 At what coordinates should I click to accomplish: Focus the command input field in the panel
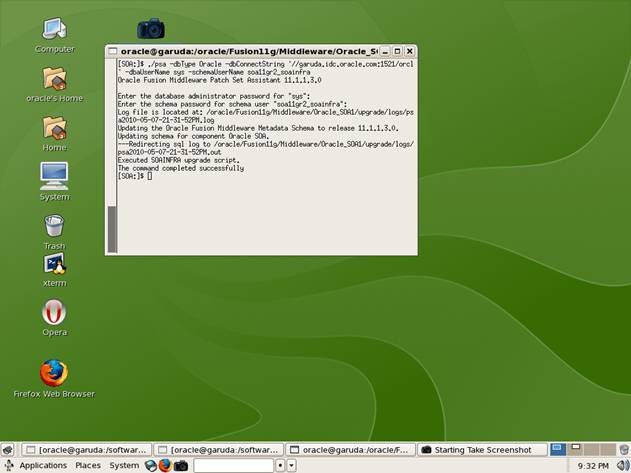pyautogui.click(x=233, y=466)
